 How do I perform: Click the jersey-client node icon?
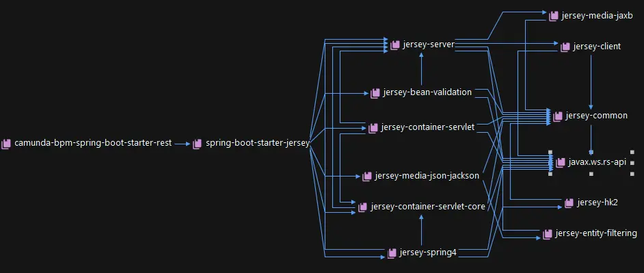[x=565, y=47]
